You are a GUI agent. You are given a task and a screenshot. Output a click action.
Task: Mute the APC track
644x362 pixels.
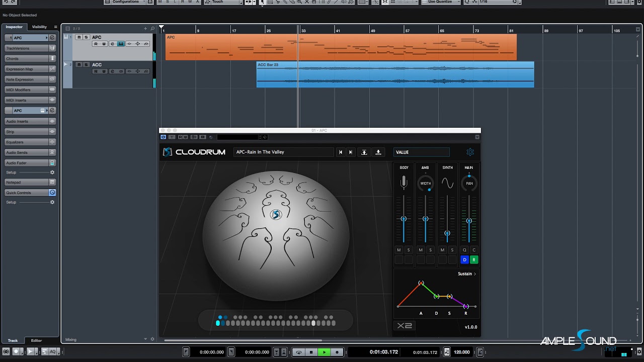click(x=78, y=37)
